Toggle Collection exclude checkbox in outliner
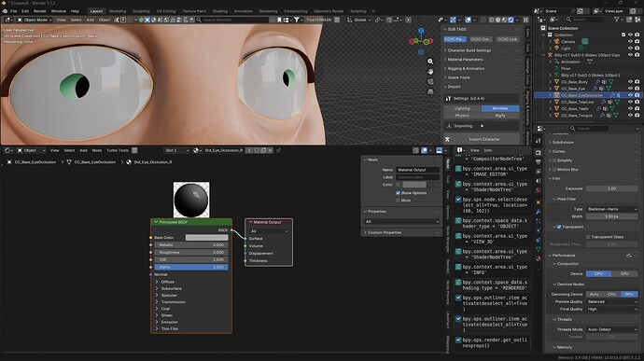The image size is (644, 361). tap(623, 35)
